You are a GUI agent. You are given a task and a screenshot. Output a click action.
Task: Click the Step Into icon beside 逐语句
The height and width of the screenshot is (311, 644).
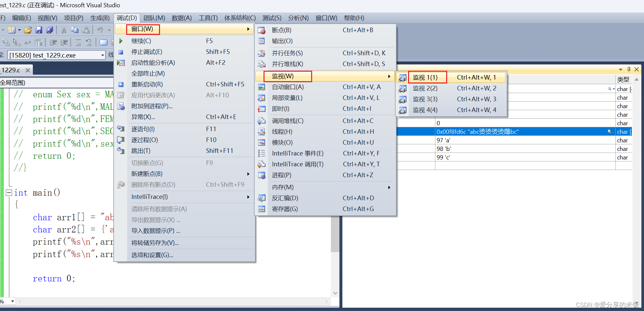coord(121,129)
